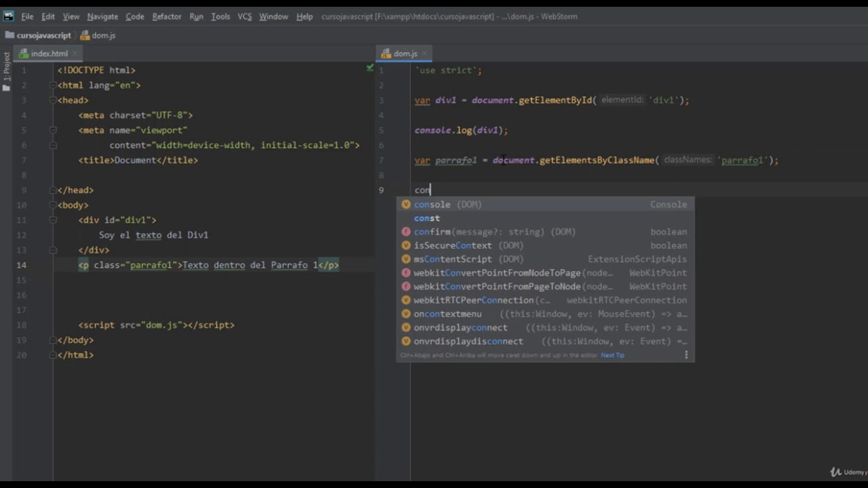Select isSecureContext suggestion
This screenshot has width=868, height=488.
pos(545,245)
